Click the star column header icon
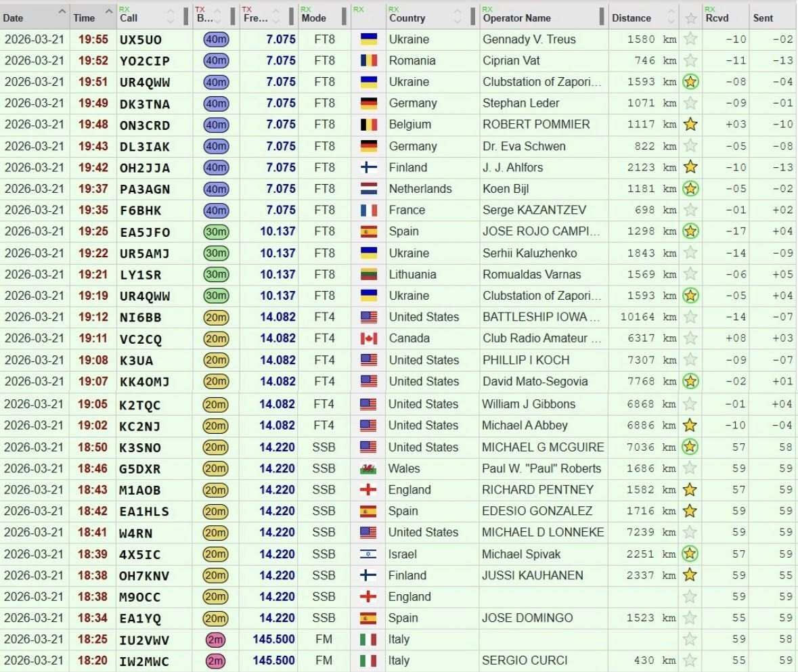The width and height of the screenshot is (798, 672). coord(690,18)
